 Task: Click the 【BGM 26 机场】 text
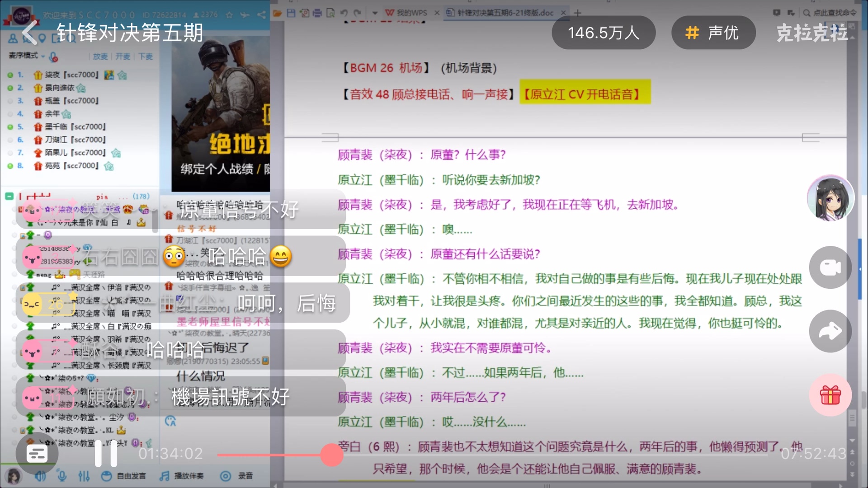tap(386, 68)
